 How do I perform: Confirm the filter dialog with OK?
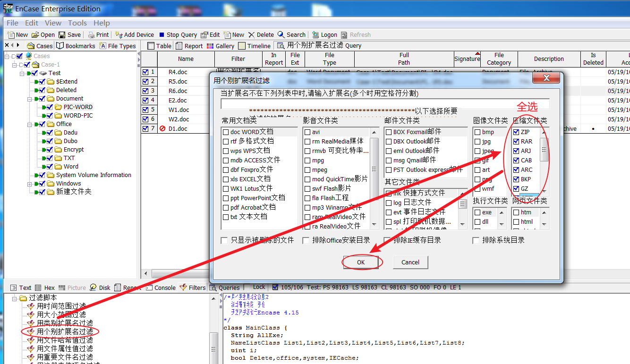point(361,262)
